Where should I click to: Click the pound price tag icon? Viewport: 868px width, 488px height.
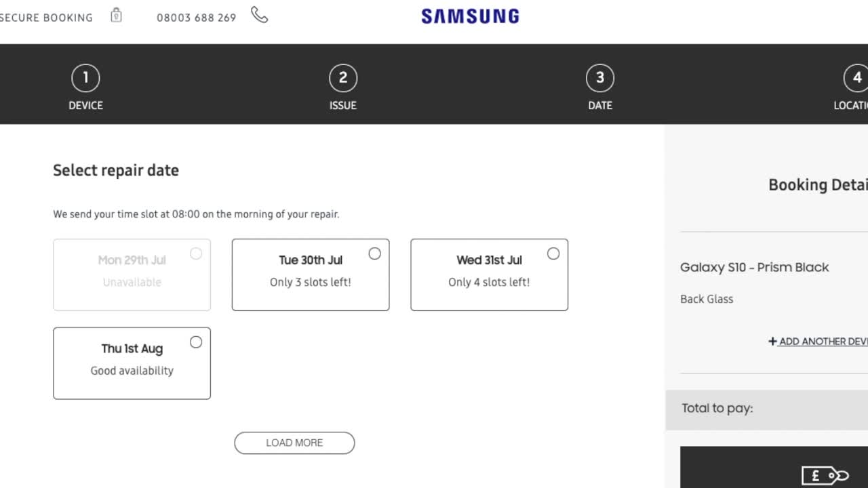825,475
